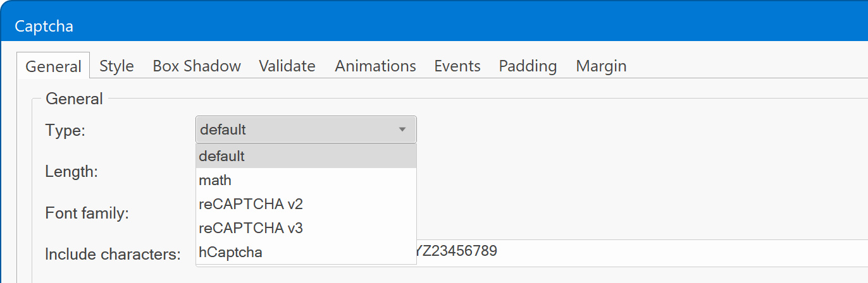Choose the highlighted default option in list

click(x=306, y=156)
